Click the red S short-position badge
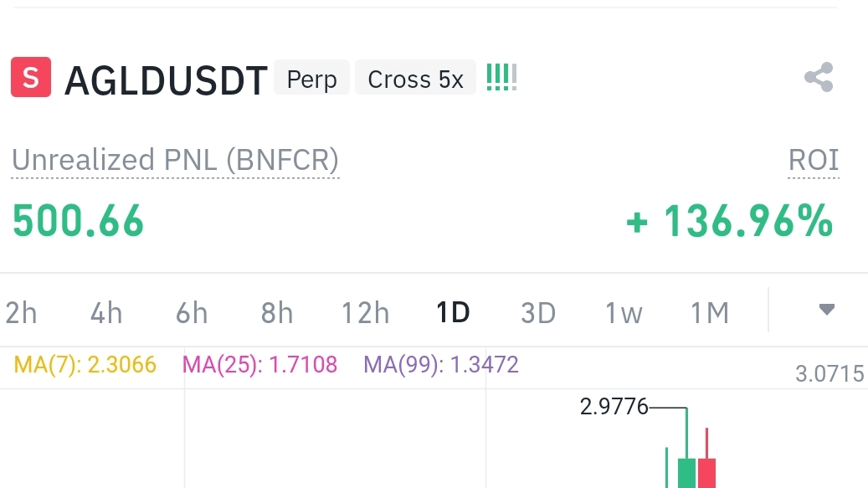 tap(29, 78)
